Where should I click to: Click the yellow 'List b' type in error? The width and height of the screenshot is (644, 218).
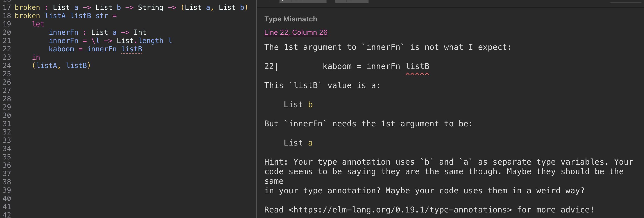coord(298,104)
